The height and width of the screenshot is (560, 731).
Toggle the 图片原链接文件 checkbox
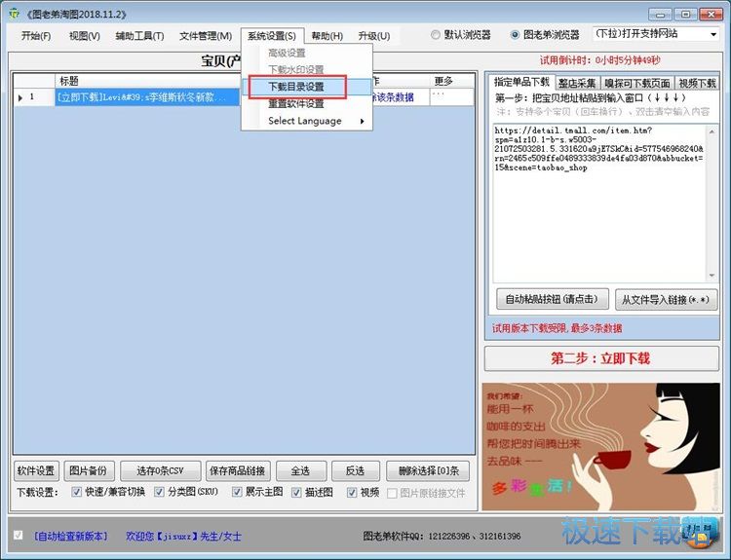(x=392, y=493)
